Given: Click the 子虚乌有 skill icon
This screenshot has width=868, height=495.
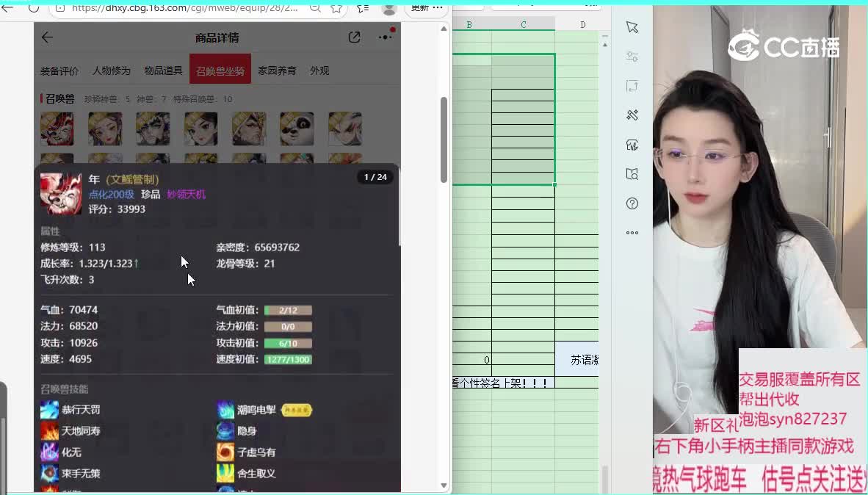Looking at the screenshot, I should point(225,452).
